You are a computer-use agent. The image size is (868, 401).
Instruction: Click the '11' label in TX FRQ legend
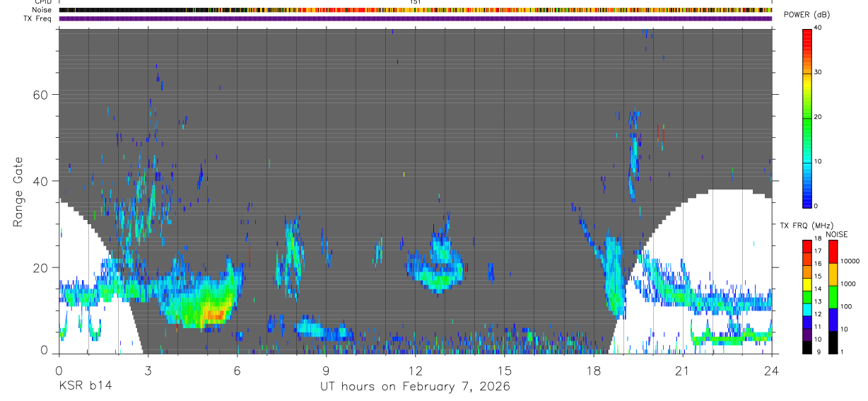pos(818,327)
